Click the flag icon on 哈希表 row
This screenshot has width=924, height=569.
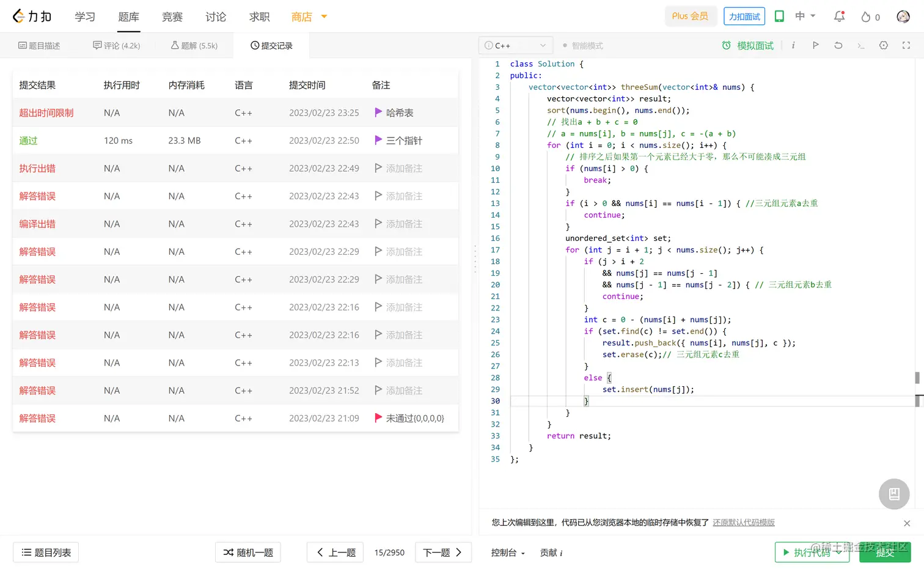378,112
